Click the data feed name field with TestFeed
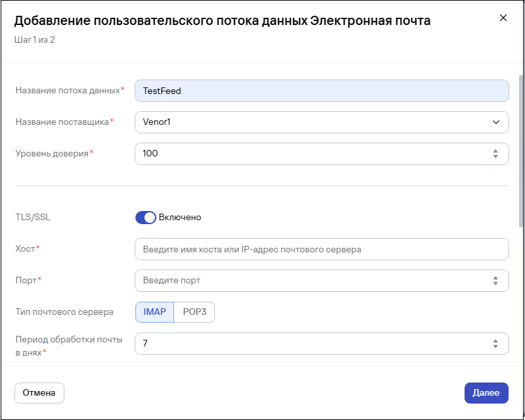Image resolution: width=525 pixels, height=420 pixels. (x=322, y=91)
